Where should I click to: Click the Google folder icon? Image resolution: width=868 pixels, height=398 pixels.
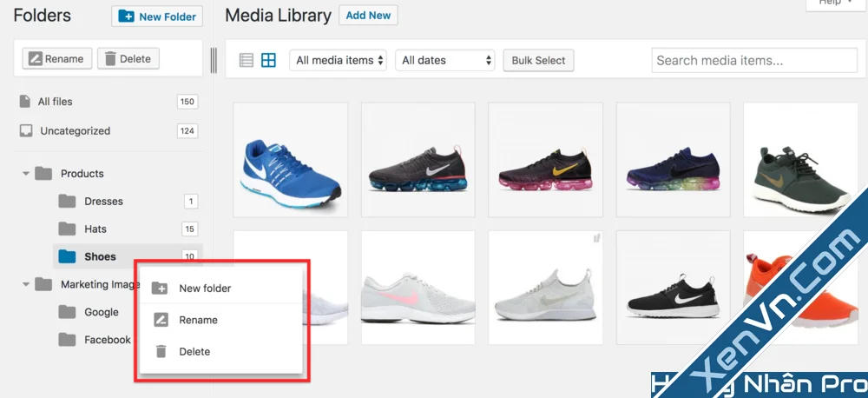(67, 311)
